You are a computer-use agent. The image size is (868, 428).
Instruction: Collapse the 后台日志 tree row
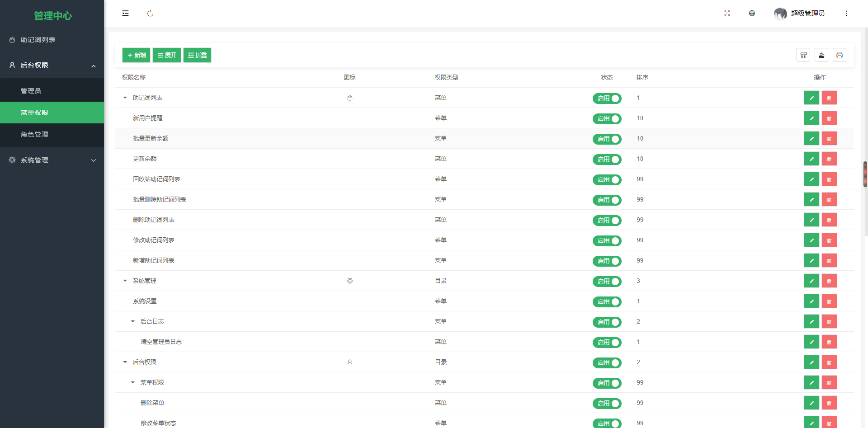click(133, 321)
